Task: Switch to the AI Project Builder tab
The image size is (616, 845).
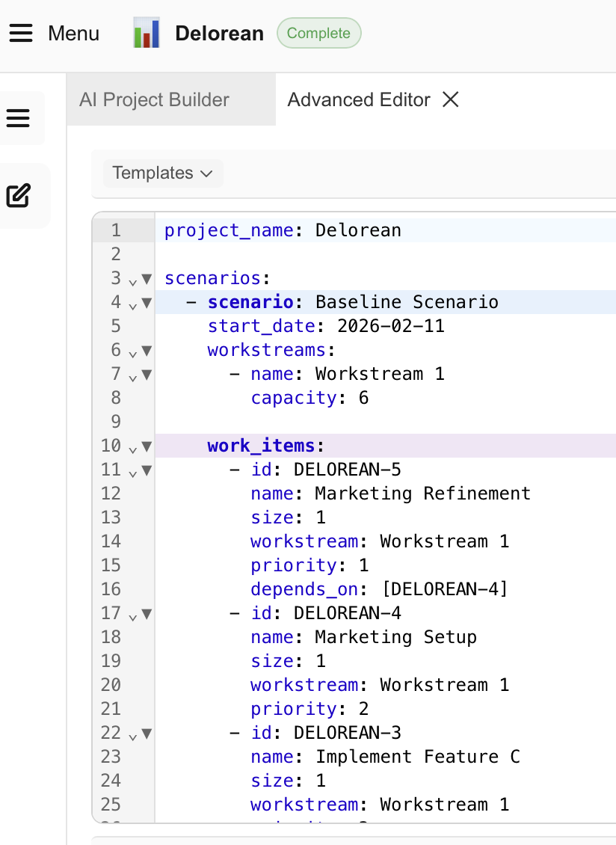Action: [x=155, y=99]
